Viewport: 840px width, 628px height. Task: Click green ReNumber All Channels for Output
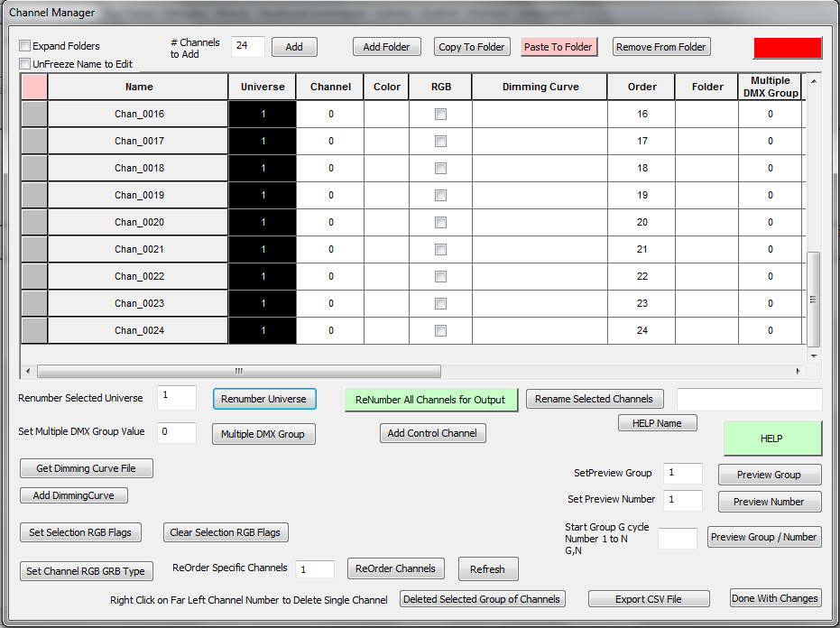coord(430,400)
